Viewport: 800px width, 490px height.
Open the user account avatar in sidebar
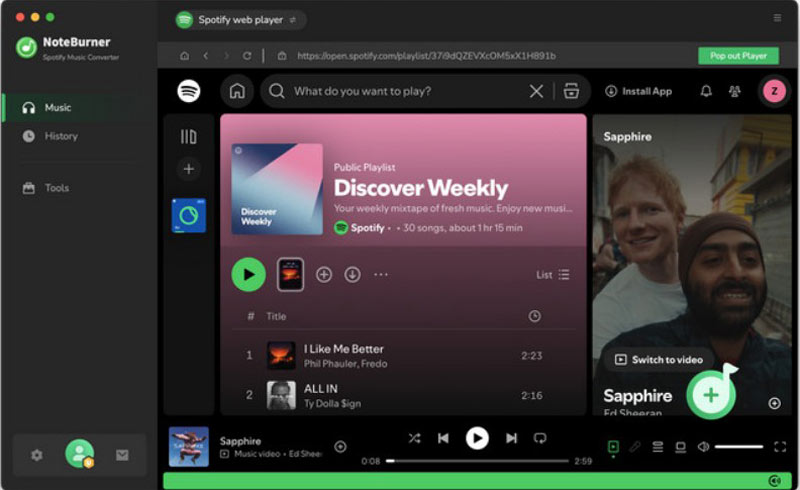pos(80,454)
